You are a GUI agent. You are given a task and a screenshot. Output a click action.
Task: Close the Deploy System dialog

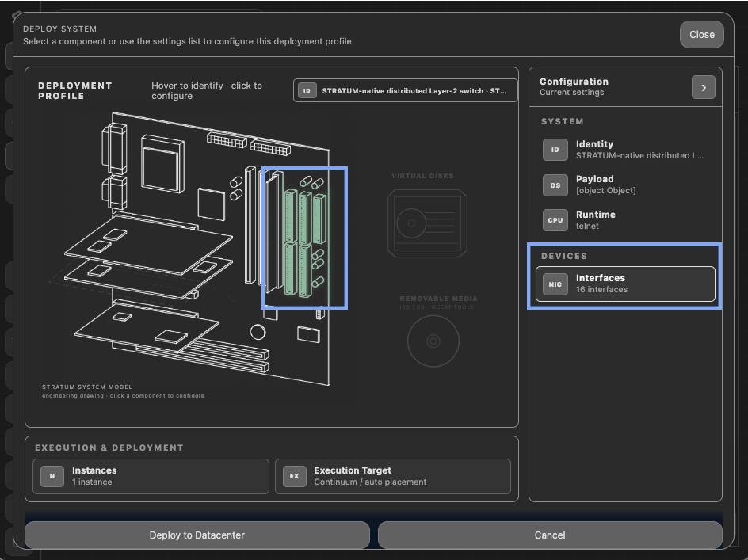(x=702, y=34)
